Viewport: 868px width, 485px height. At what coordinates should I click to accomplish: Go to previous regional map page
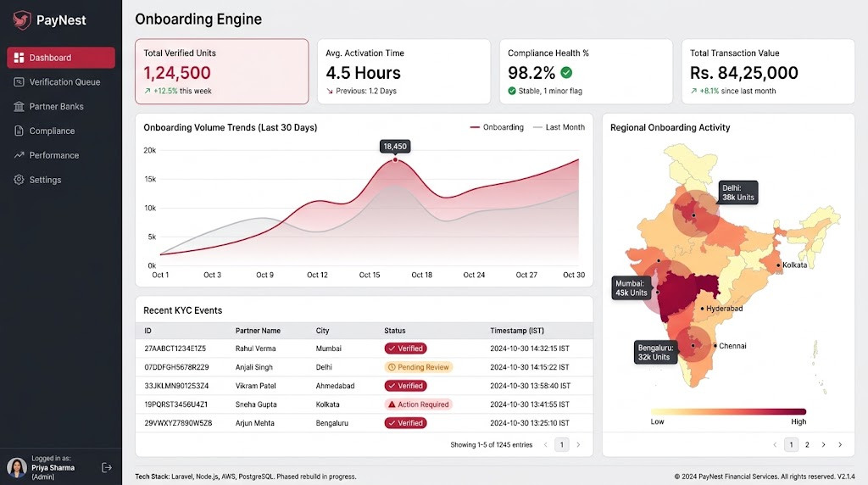point(775,444)
